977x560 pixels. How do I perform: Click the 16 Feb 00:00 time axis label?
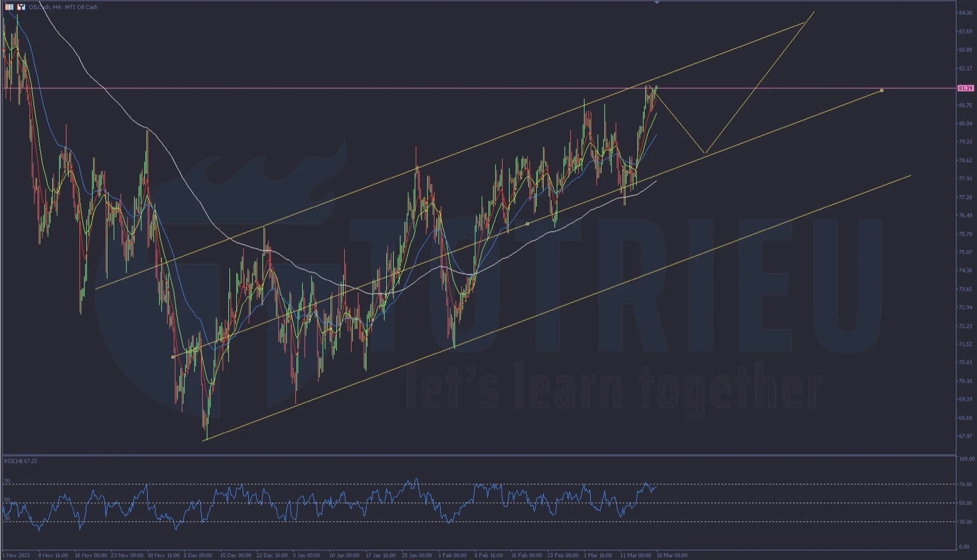click(x=526, y=555)
